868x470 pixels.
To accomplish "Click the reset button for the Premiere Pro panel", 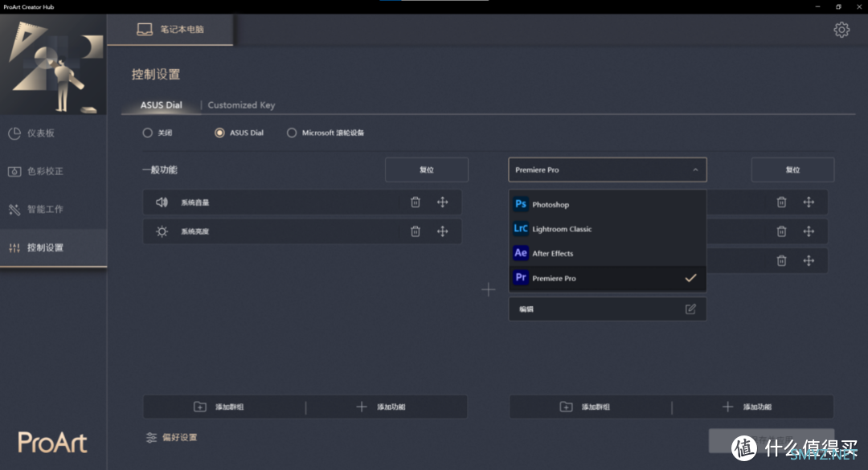I will click(792, 170).
